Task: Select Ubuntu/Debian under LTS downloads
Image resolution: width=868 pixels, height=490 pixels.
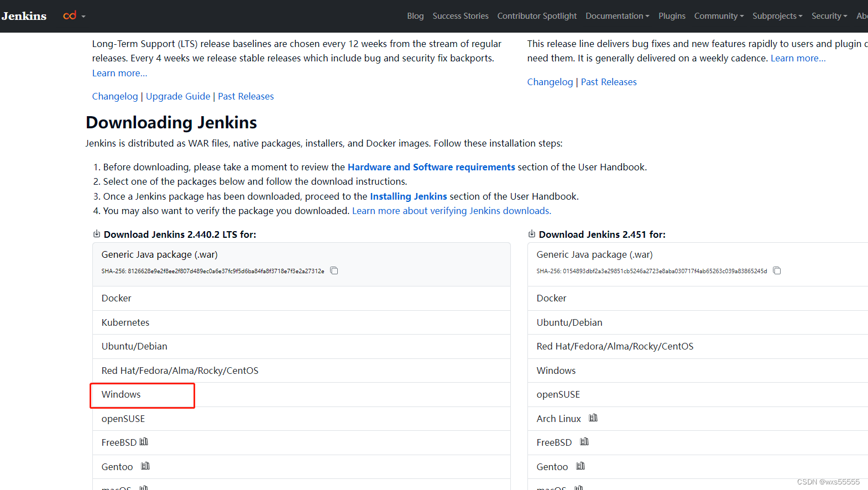Action: (301, 346)
